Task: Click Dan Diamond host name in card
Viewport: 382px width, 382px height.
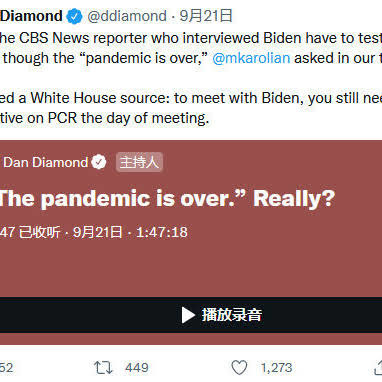Action: [46, 162]
